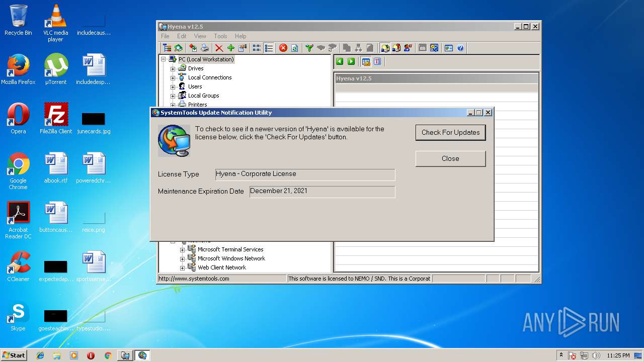
Task: Click the taskbar clock showing 11:25 PM
Action: tap(618, 355)
